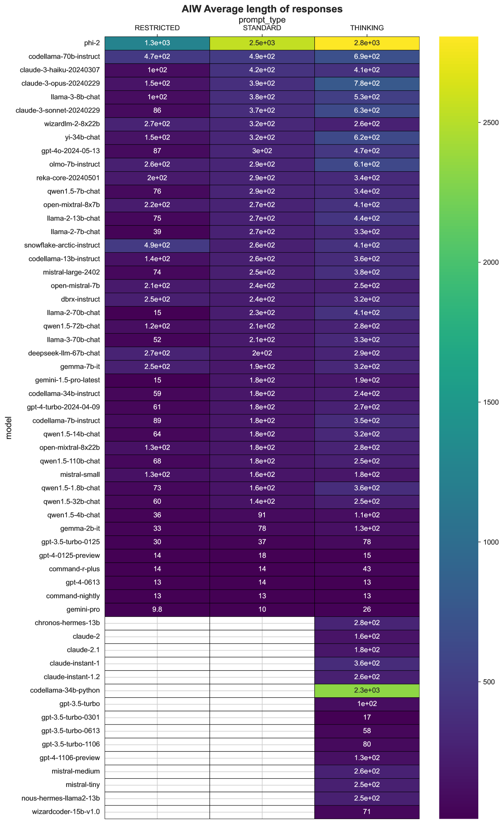The image size is (504, 824).
Task: Click the claude-3-opus-20240229 row label
Action: [61, 84]
